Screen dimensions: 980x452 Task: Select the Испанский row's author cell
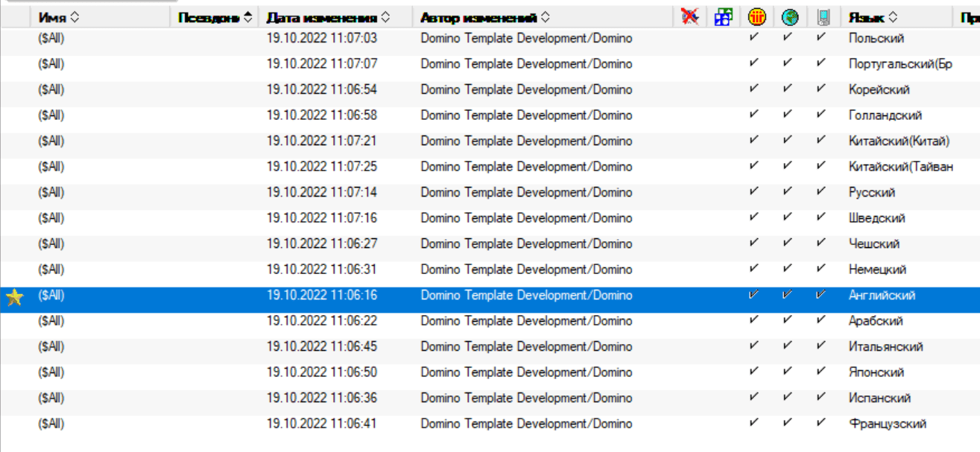(526, 398)
